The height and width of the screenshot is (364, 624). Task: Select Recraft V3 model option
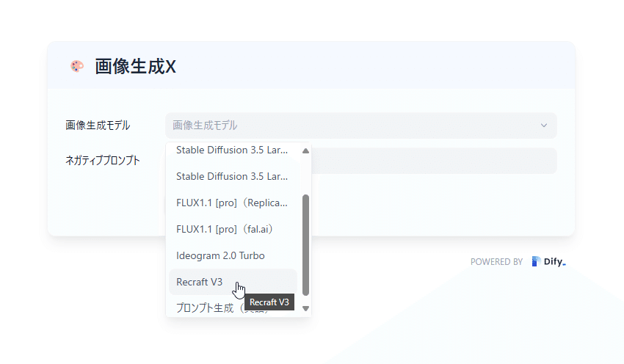click(x=233, y=282)
